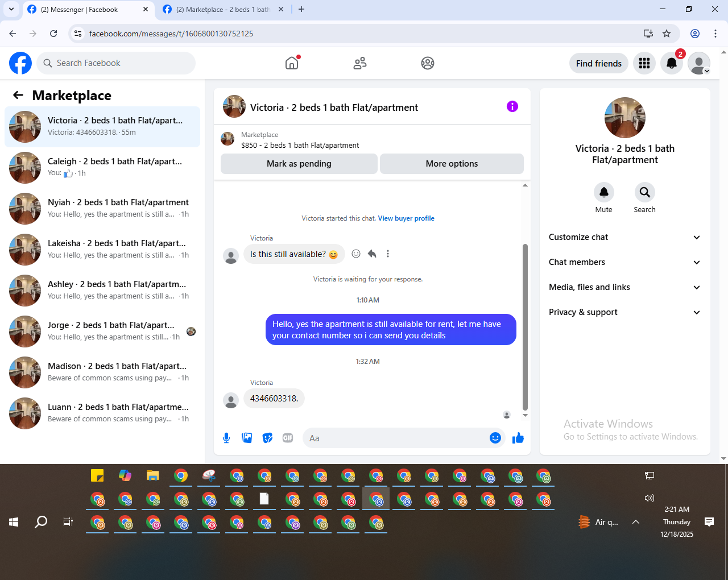Open the Facebook logo home link
The image size is (728, 580).
(x=20, y=63)
